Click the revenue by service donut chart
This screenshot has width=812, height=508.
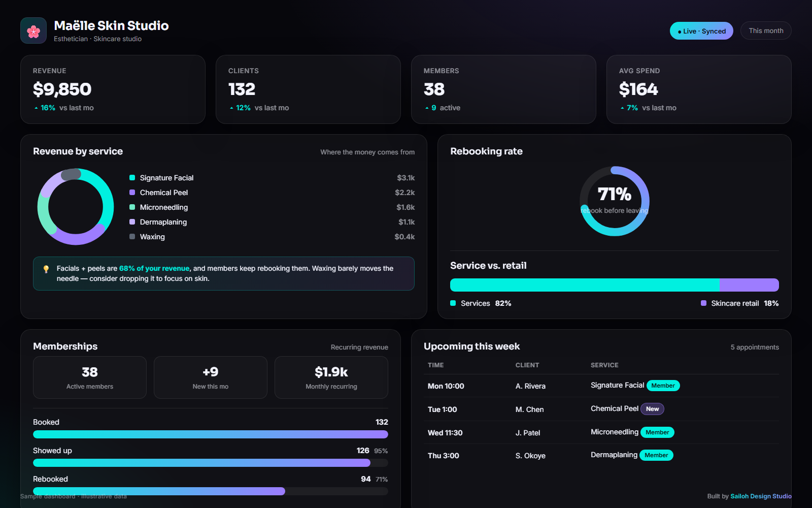[76, 207]
